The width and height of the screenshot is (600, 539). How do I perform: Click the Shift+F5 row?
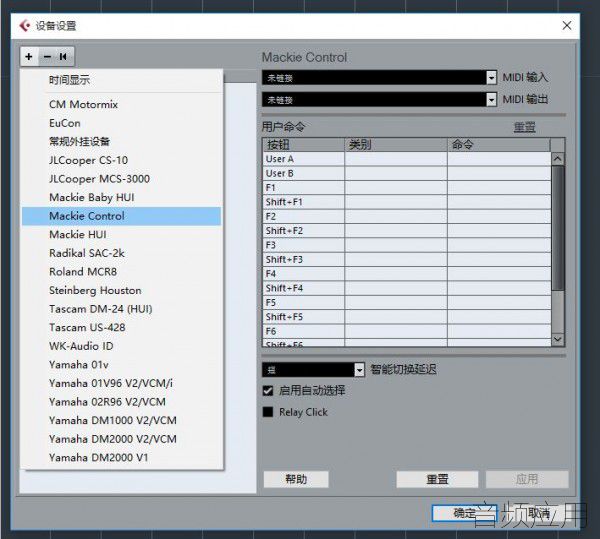[x=407, y=317]
